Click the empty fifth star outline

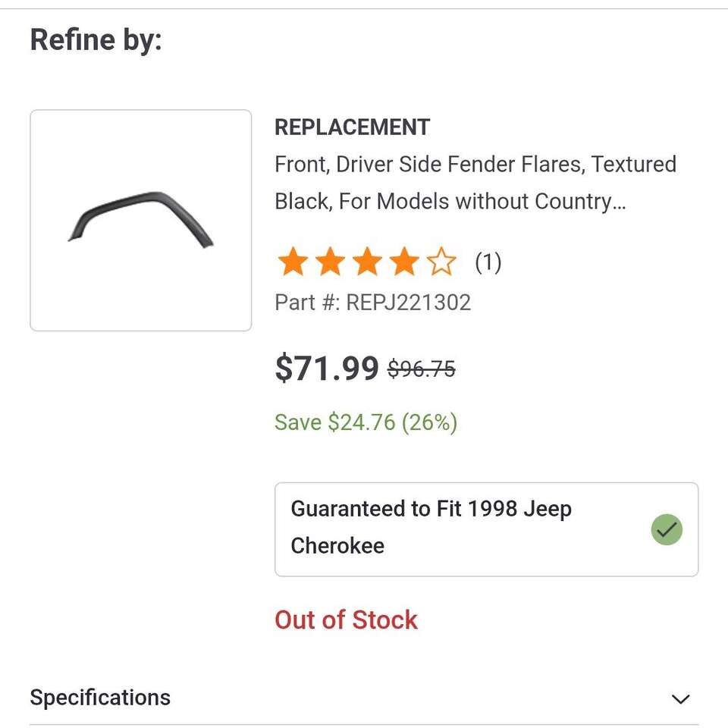pyautogui.click(x=441, y=261)
